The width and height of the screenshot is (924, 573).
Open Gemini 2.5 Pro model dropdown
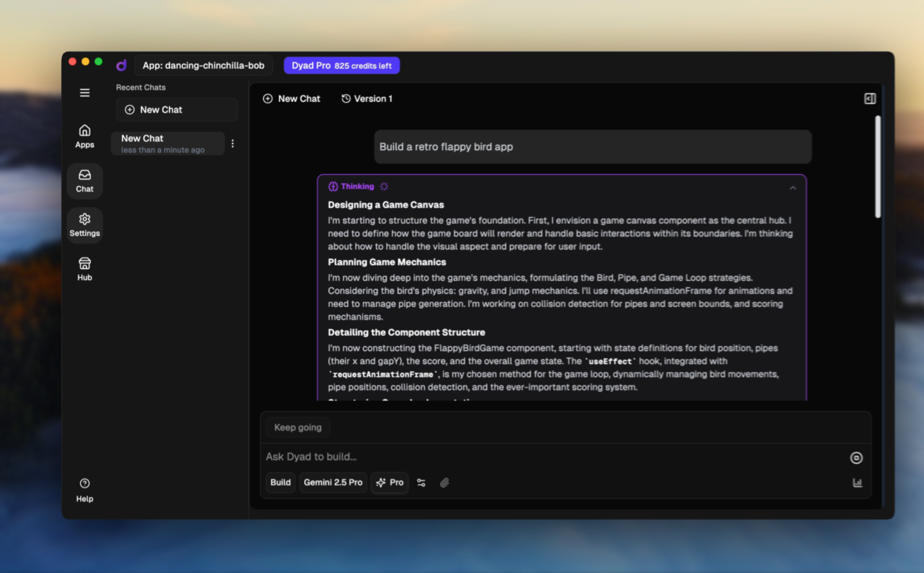click(333, 483)
